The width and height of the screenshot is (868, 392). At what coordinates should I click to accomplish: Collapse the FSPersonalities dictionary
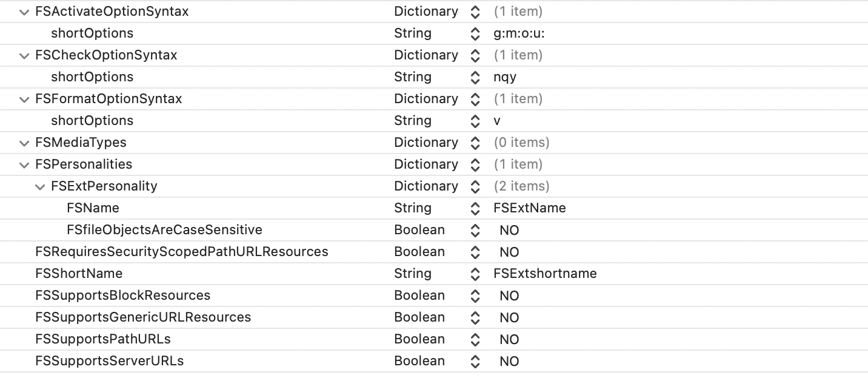[x=24, y=165]
